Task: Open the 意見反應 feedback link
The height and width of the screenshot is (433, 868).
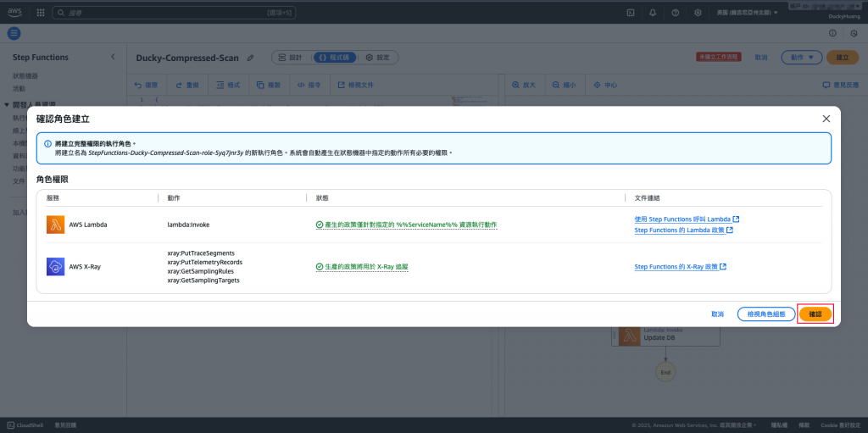Action: pyautogui.click(x=840, y=86)
